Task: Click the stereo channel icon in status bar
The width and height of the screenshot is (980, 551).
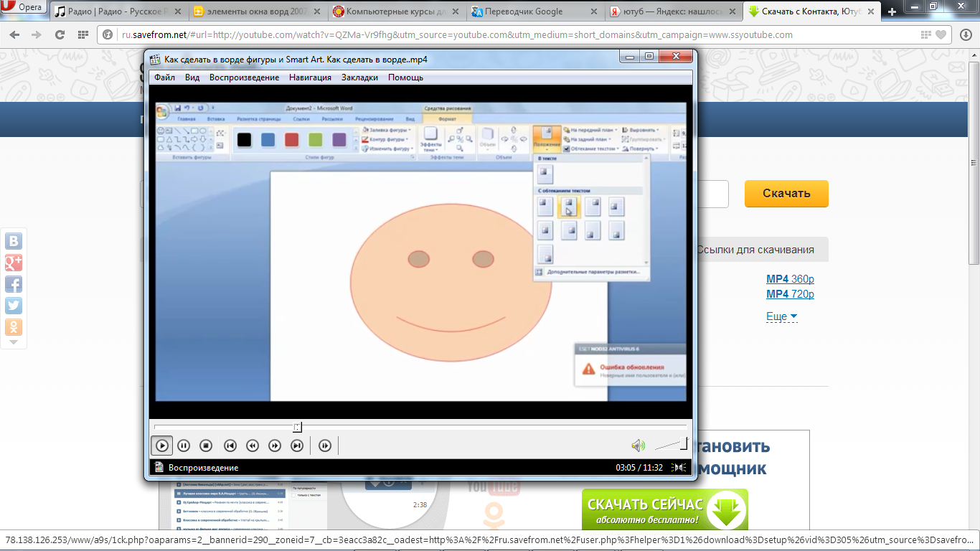Action: click(680, 468)
